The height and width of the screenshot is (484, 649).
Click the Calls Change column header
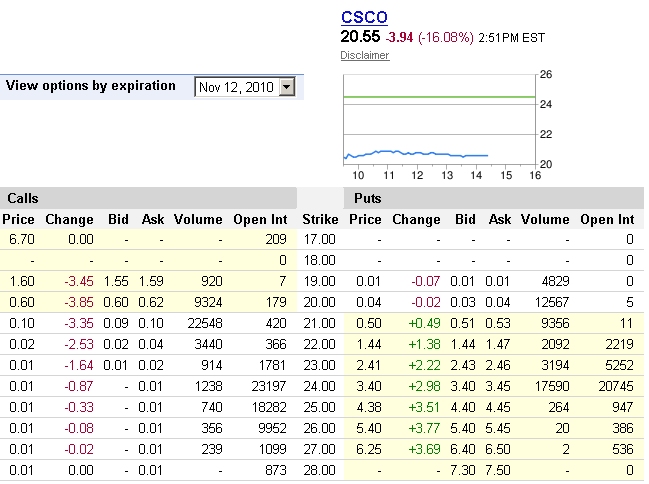coord(70,219)
